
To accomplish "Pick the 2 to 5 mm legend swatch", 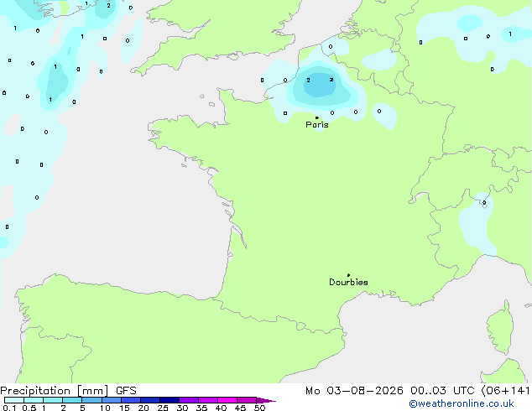I will [72, 400].
